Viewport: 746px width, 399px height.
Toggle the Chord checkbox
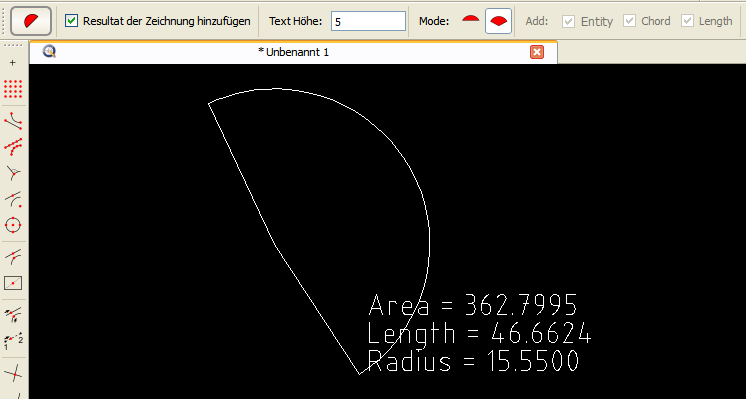click(629, 21)
